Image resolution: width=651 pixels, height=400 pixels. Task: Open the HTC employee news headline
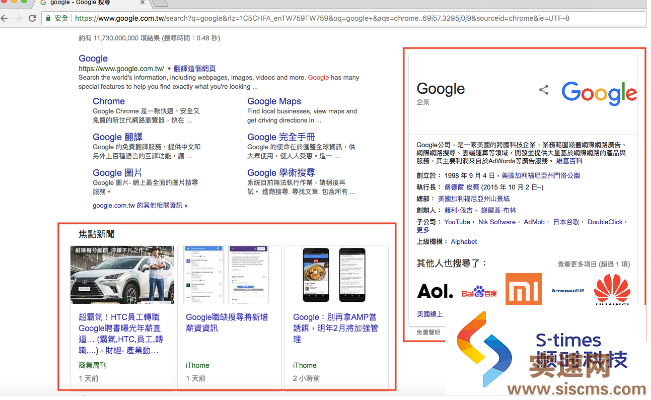tap(121, 334)
